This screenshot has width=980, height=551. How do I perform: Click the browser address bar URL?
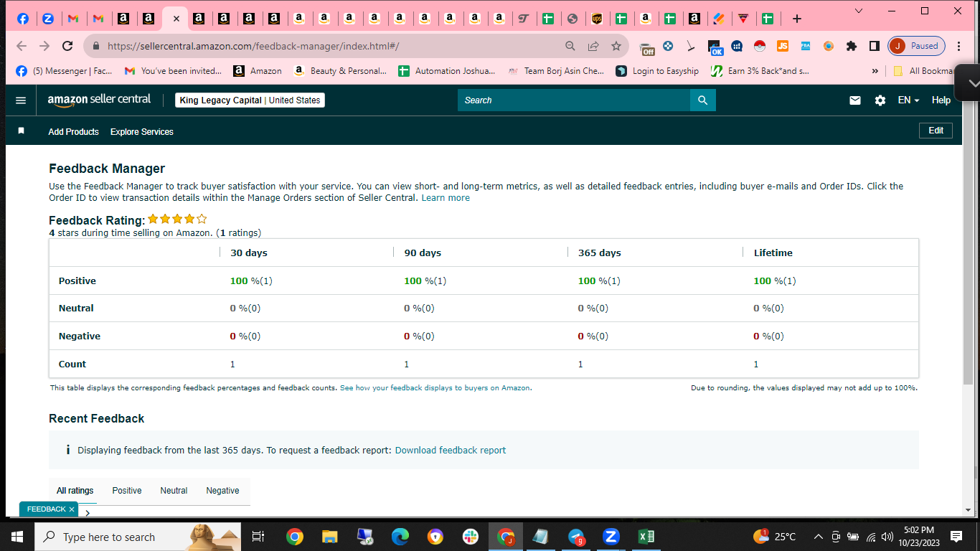pyautogui.click(x=253, y=46)
